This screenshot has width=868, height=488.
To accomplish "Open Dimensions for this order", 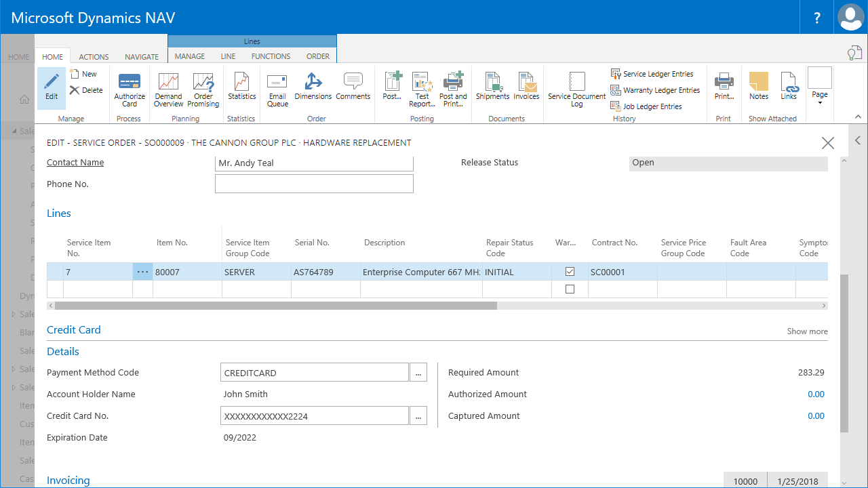I will [313, 87].
